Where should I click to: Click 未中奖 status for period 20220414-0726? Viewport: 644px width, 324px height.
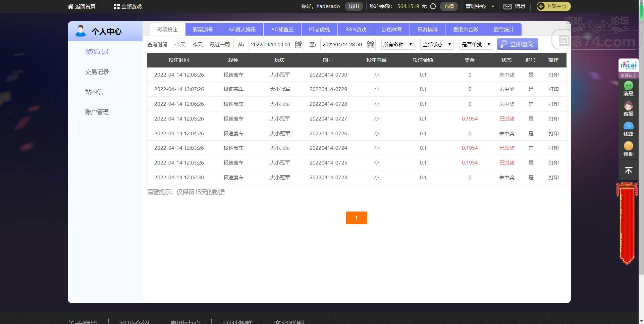click(507, 134)
